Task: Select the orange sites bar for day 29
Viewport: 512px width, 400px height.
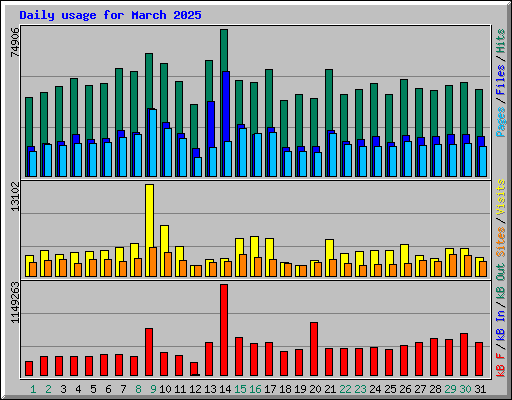Action: (453, 265)
